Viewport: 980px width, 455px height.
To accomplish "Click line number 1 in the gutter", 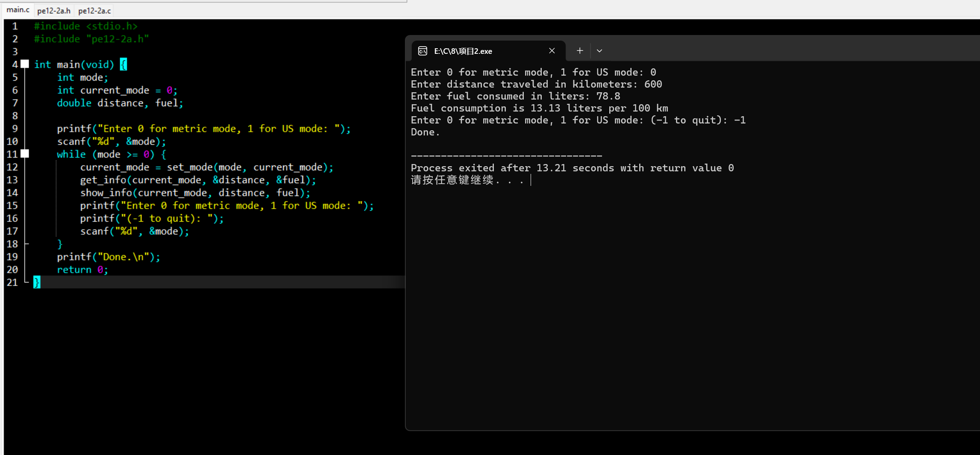I will (x=15, y=26).
